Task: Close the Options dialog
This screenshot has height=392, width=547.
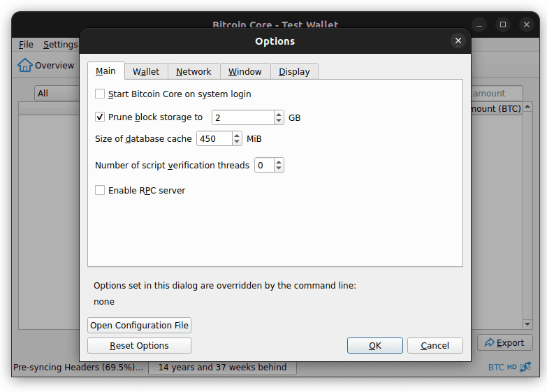Action: coord(458,41)
